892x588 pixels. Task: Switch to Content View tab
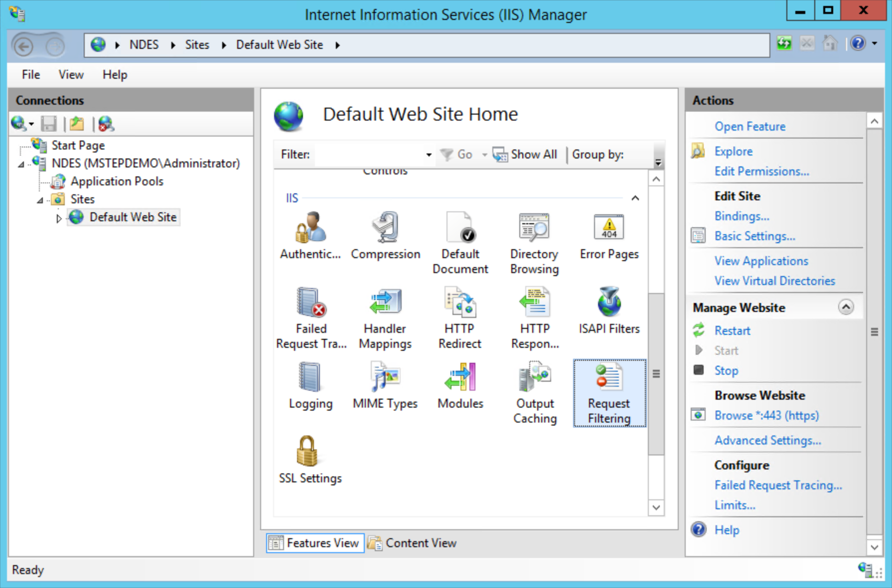point(412,543)
